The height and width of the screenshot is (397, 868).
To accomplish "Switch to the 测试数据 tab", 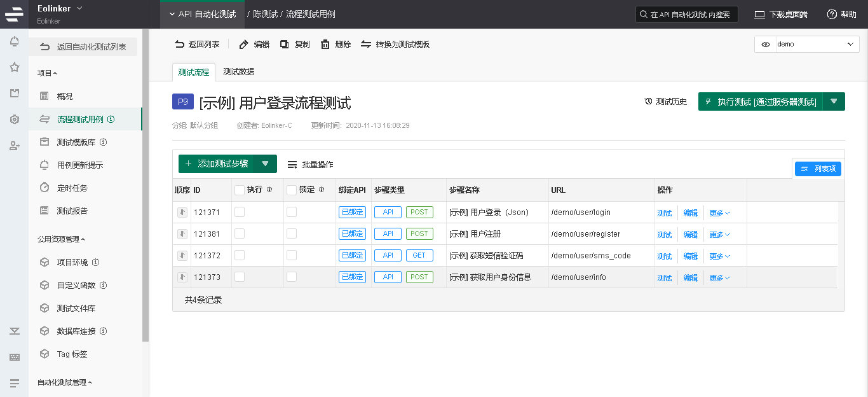I will pyautogui.click(x=238, y=73).
